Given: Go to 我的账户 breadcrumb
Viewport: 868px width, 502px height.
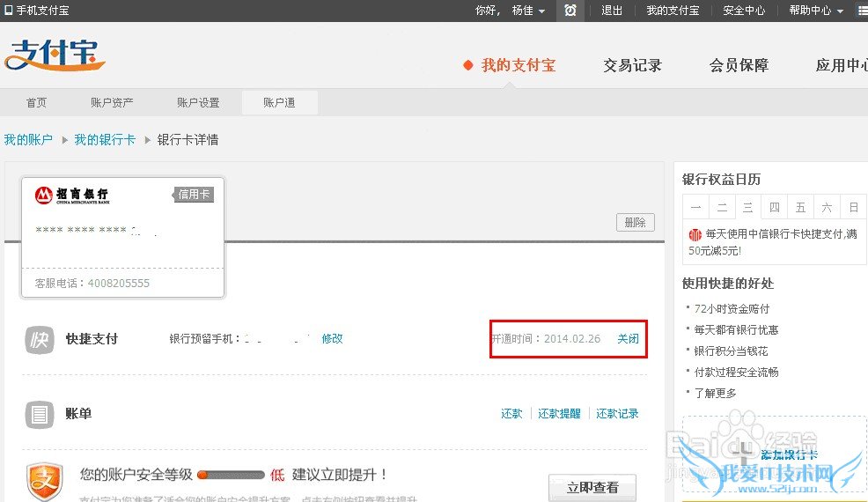Looking at the screenshot, I should tap(28, 140).
